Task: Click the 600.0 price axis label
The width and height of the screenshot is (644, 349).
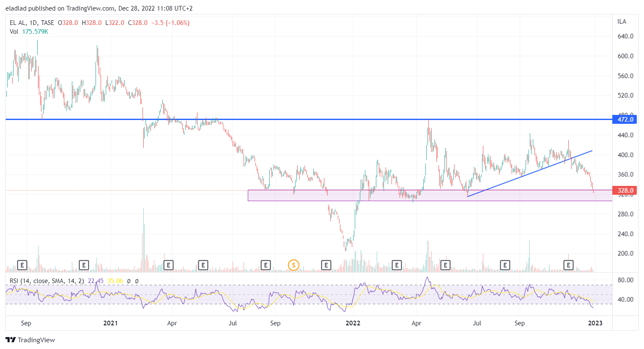Action: click(x=625, y=56)
